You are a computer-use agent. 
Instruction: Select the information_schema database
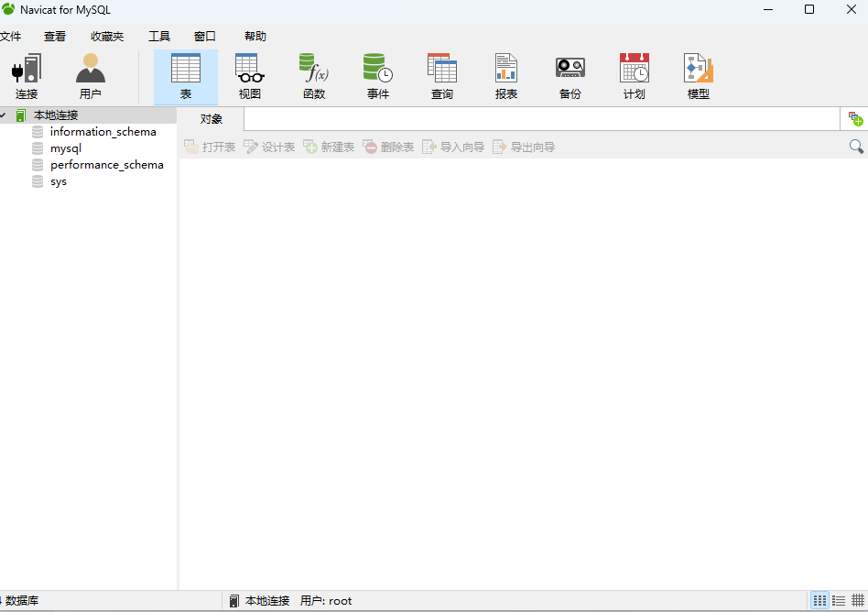click(103, 132)
